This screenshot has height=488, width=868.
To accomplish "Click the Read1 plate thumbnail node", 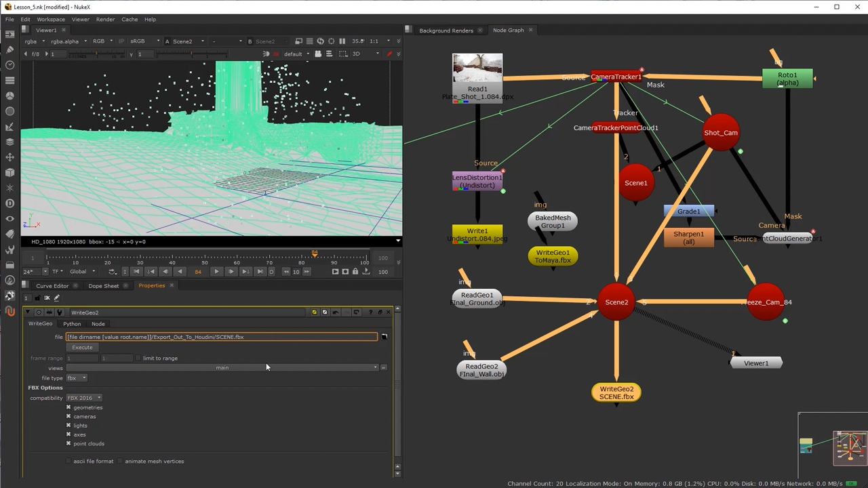I will [477, 68].
